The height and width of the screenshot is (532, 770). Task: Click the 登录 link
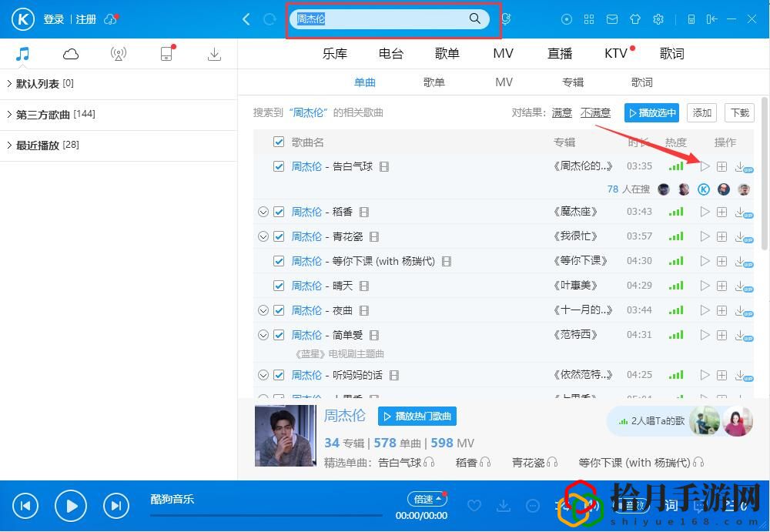54,19
